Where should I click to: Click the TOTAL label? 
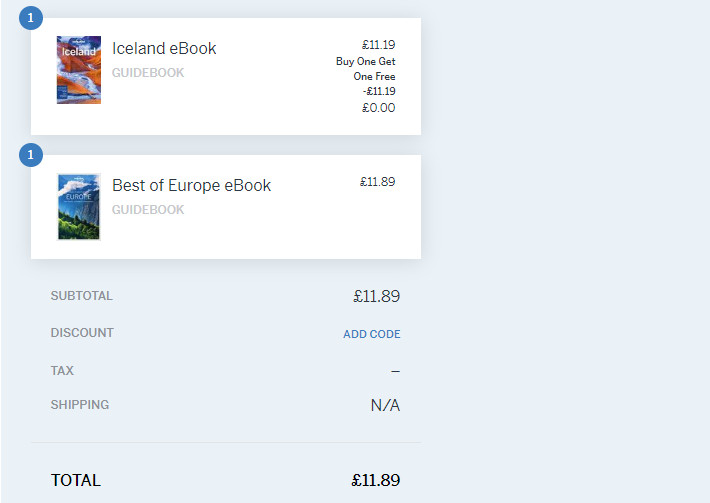point(76,481)
